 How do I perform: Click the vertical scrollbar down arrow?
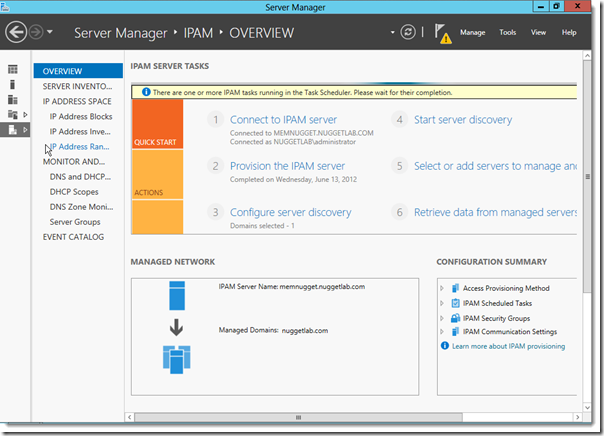tap(587, 407)
